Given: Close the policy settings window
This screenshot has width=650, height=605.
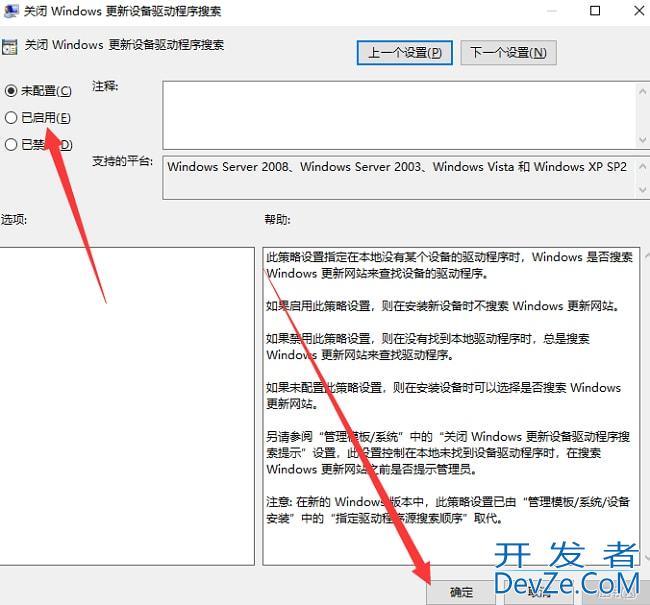Looking at the screenshot, I should [639, 11].
